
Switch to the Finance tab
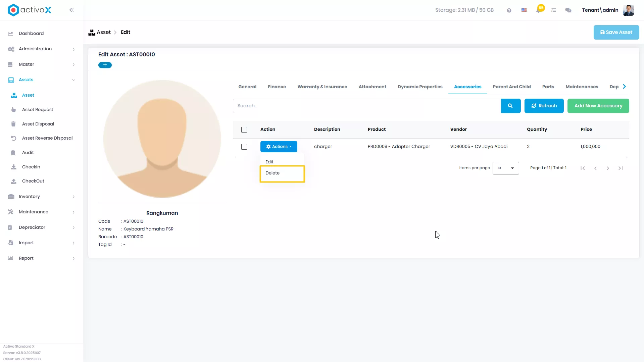coord(277,87)
